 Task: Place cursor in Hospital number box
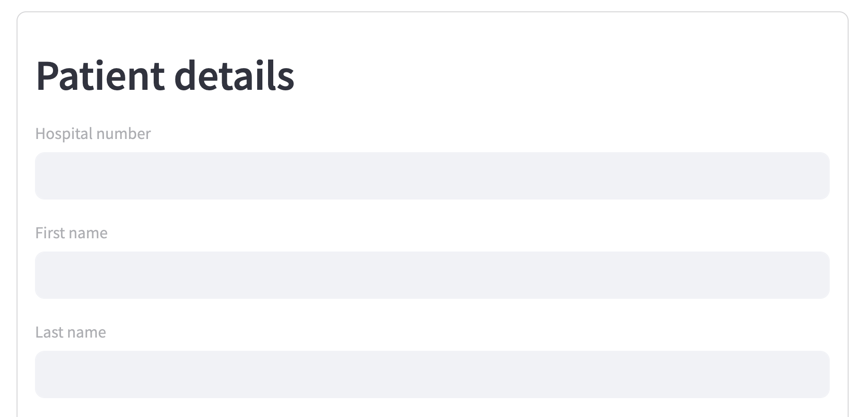[432, 176]
